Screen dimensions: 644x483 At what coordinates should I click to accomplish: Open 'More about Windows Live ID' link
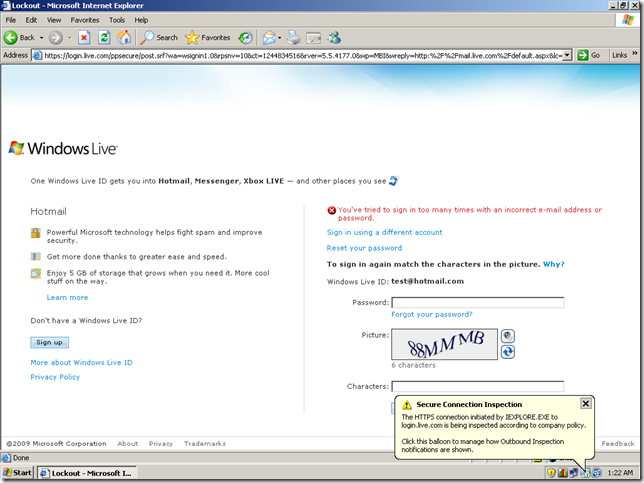point(81,363)
